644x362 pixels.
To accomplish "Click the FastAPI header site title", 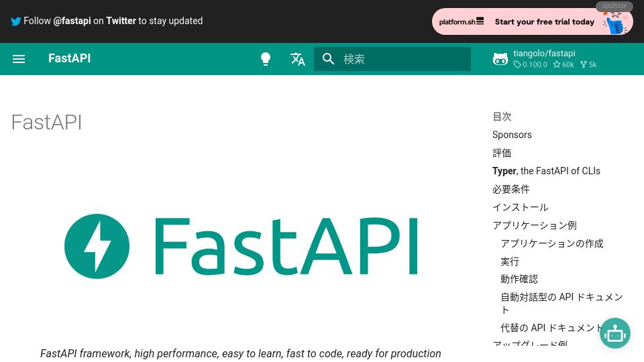I will 69,58.
